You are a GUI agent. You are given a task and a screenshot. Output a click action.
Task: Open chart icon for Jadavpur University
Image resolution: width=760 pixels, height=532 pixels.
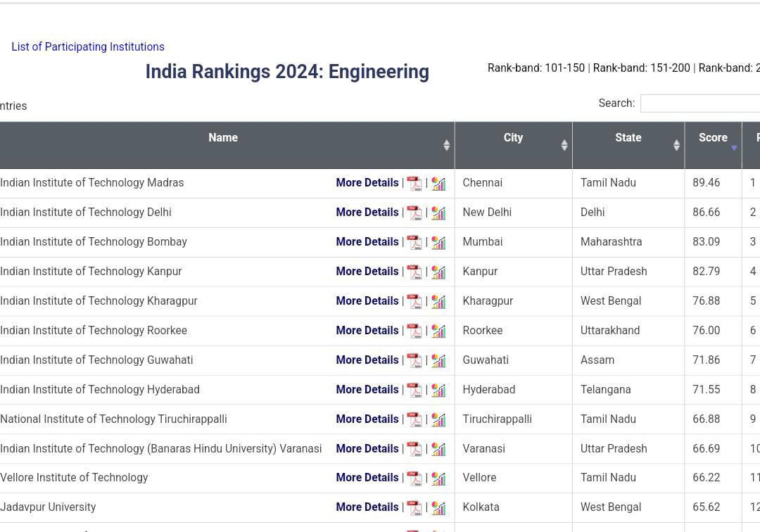[x=438, y=508]
